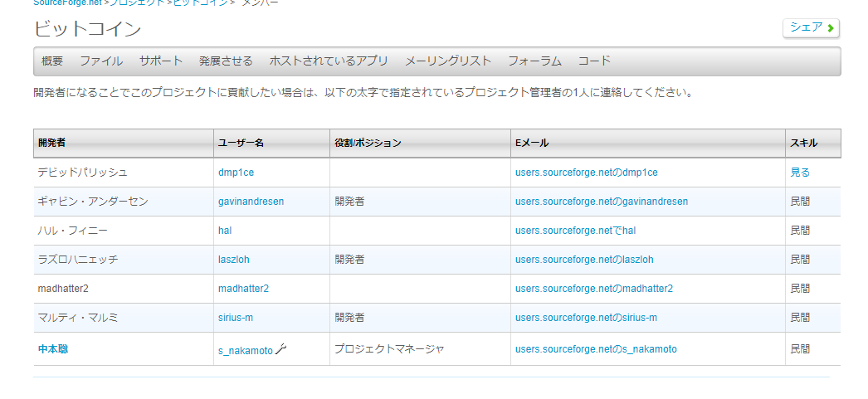Click s_nakamoto email address link

click(596, 349)
